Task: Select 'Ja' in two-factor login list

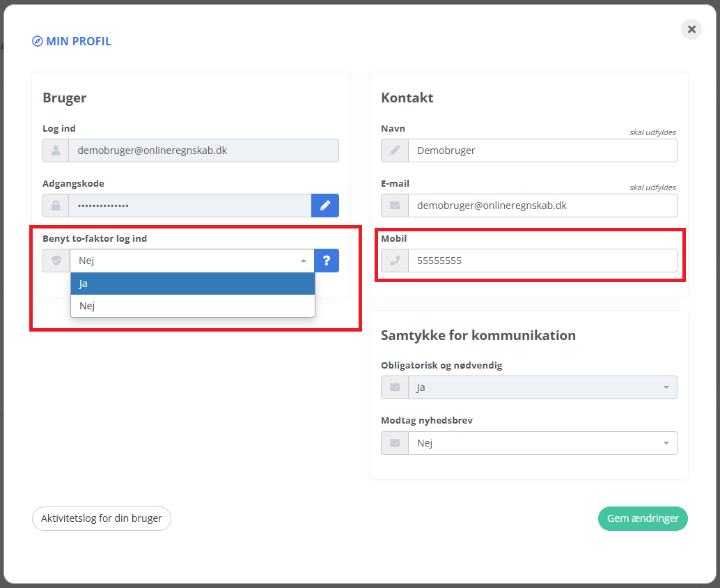Action: click(192, 284)
